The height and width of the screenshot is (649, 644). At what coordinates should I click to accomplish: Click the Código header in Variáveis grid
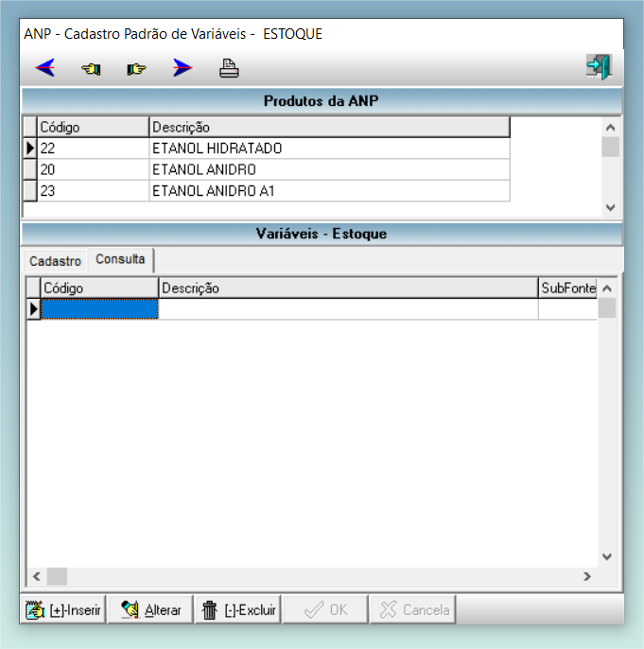(x=99, y=288)
